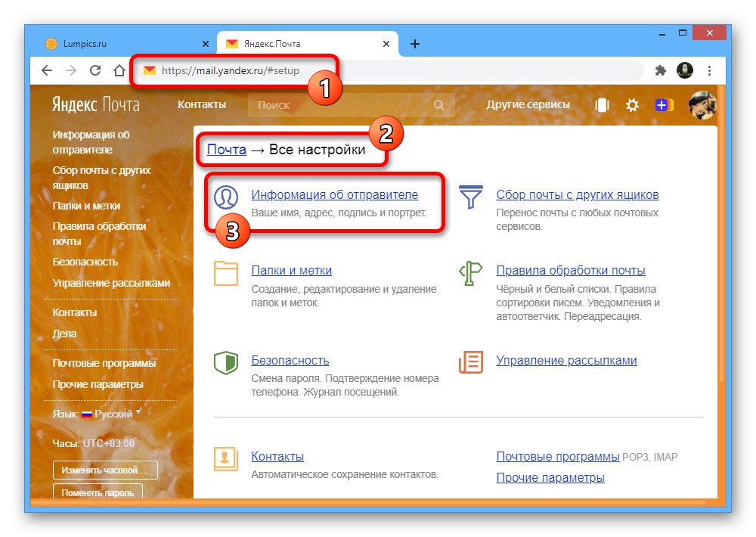Screen dimensions: 756x537
Task: Click the Все настройки heading text
Action: pos(318,150)
